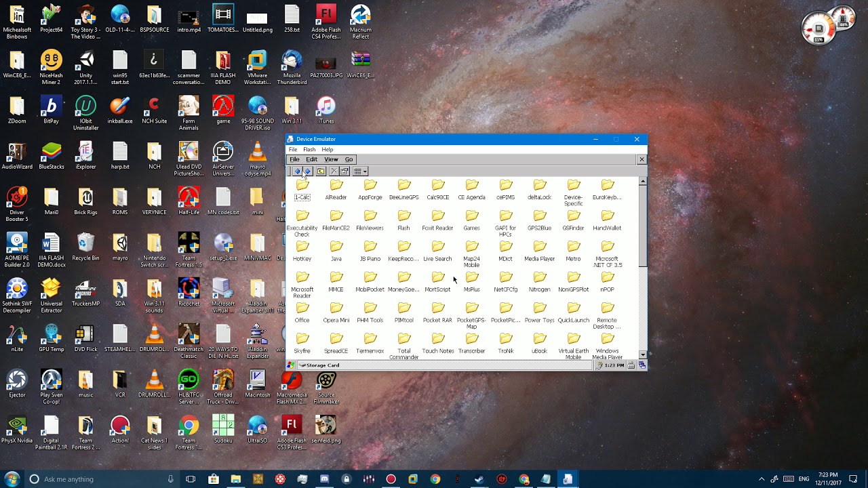Open the View menu in the file explorer
The image size is (868, 488).
(331, 159)
